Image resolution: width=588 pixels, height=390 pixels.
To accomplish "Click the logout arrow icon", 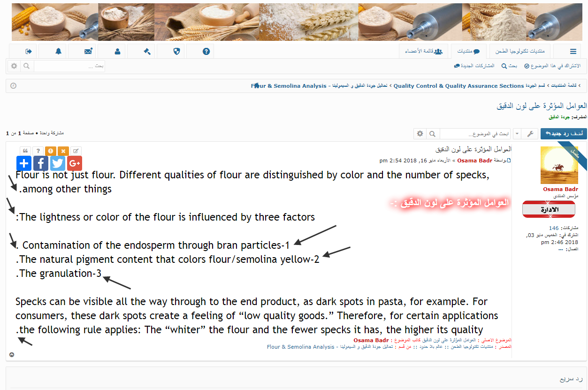I will pos(29,51).
